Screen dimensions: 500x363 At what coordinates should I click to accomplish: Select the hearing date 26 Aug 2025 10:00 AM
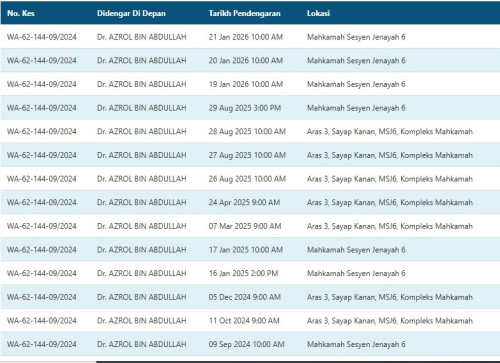247,179
